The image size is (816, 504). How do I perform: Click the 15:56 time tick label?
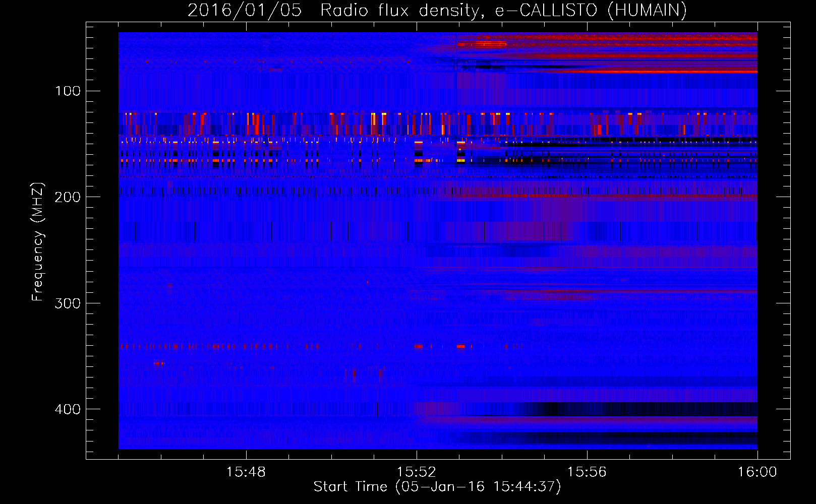(587, 472)
